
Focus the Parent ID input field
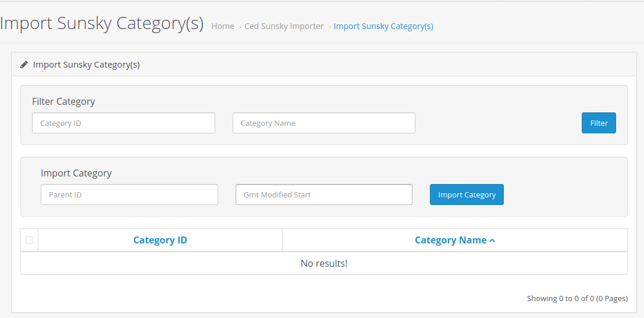(x=129, y=195)
